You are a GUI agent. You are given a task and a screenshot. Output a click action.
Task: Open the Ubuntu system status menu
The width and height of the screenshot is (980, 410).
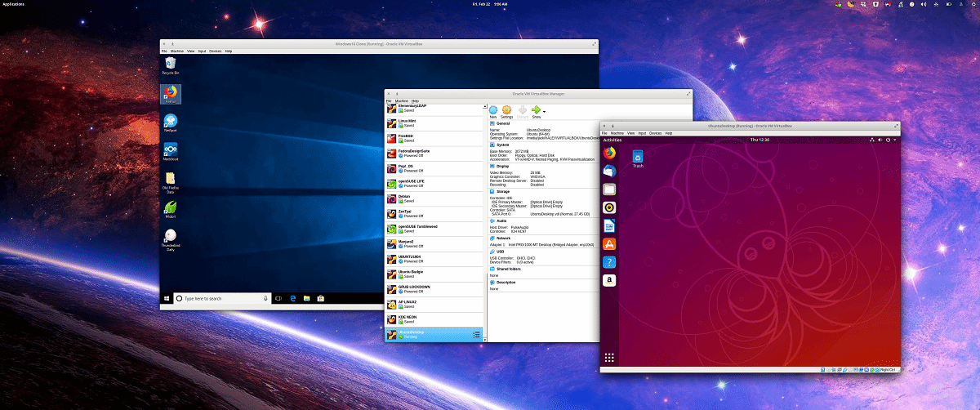[888, 140]
